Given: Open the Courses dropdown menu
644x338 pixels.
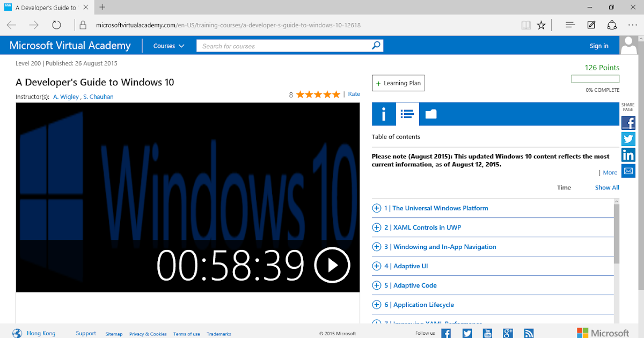Looking at the screenshot, I should pos(169,46).
